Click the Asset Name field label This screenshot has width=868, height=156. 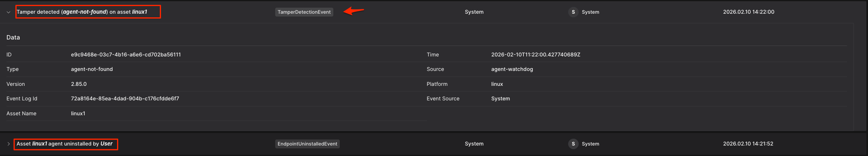pos(21,114)
